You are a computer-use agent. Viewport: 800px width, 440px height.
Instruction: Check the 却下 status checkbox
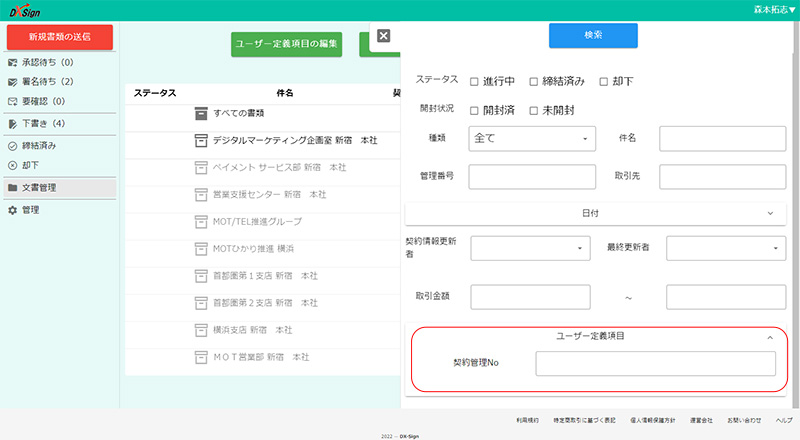pos(604,82)
